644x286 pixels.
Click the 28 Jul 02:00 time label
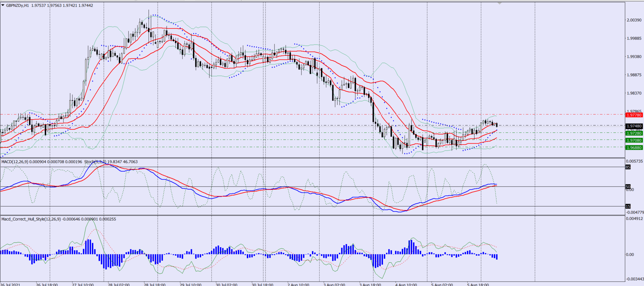(x=119, y=284)
